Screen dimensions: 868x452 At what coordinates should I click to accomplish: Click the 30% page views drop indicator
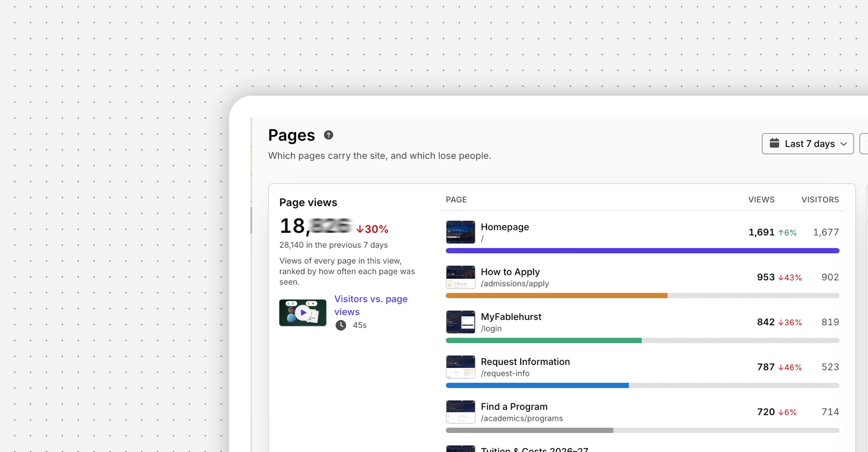(x=372, y=229)
